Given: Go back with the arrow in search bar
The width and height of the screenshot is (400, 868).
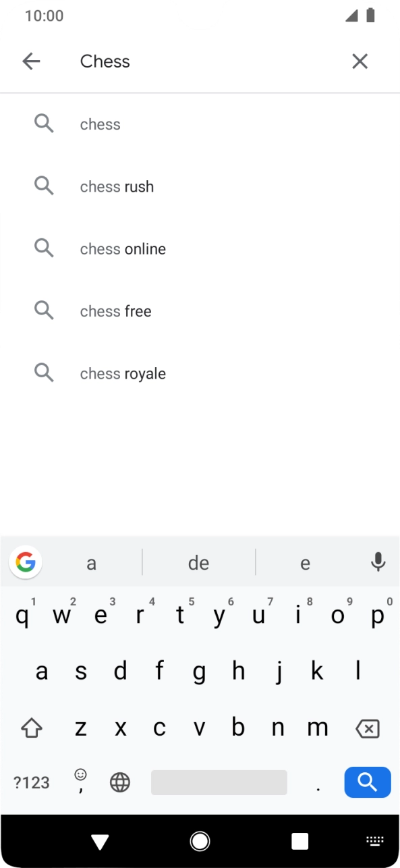Looking at the screenshot, I should tap(31, 61).
